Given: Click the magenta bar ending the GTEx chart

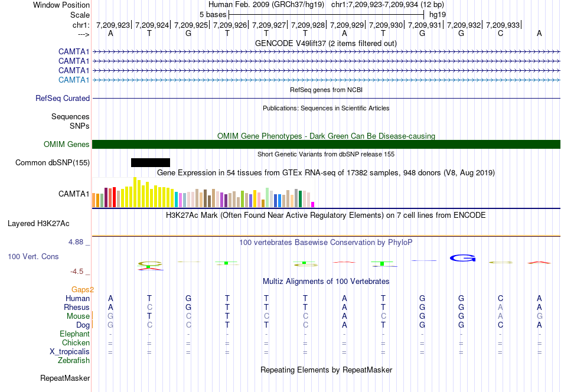Looking at the screenshot, I should [x=313, y=205].
